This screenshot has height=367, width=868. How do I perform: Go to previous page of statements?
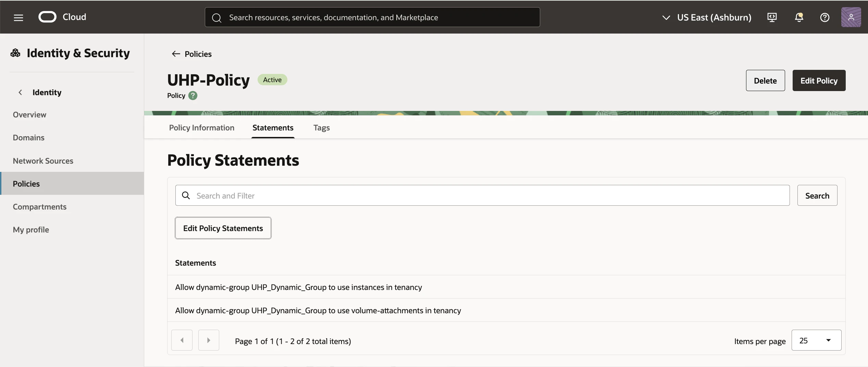point(182,340)
